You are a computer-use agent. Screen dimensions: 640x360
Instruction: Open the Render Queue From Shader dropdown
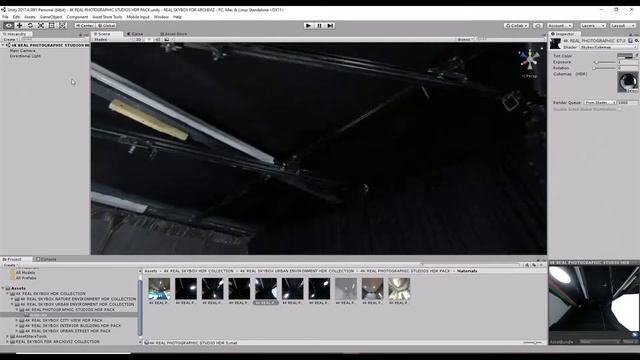[600, 102]
